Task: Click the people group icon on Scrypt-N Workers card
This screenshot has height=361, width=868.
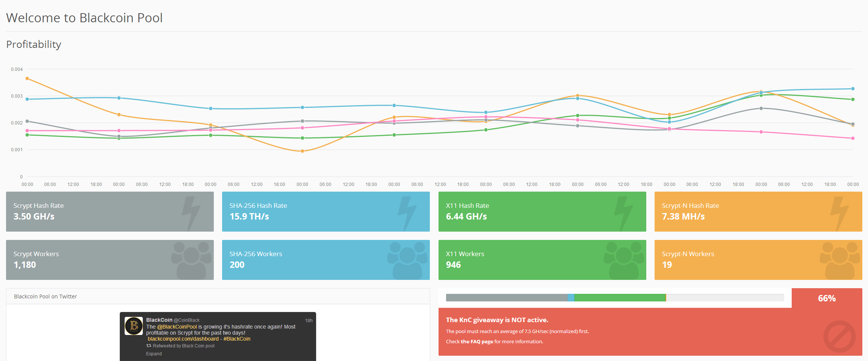Action: (840, 261)
